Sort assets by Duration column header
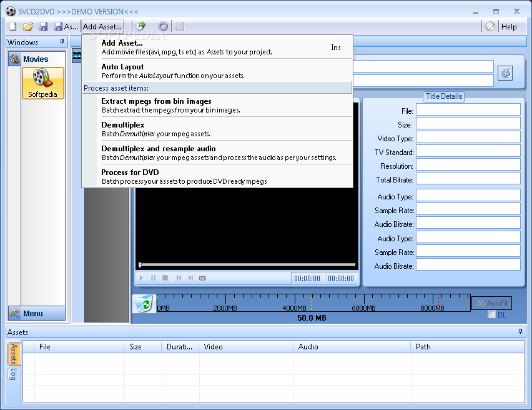532x410 pixels. click(x=180, y=347)
